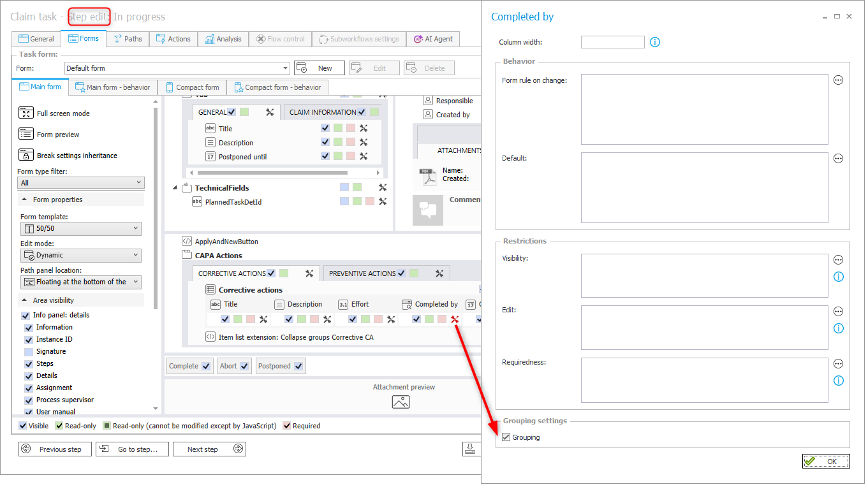Click the OK button
The width and height of the screenshot is (868, 487).
coord(826,462)
